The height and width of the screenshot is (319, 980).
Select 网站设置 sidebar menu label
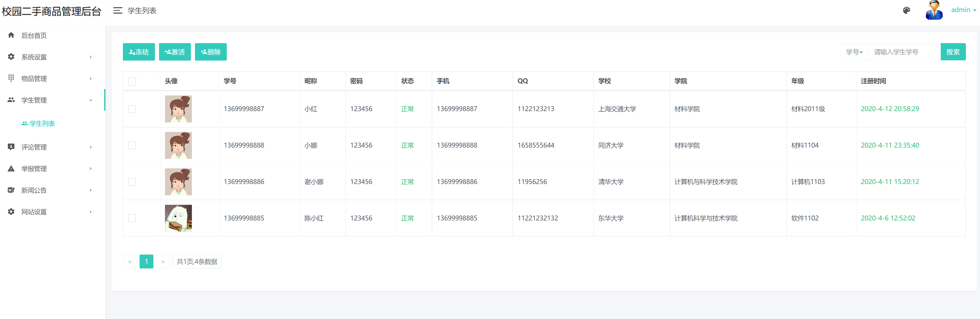[34, 212]
